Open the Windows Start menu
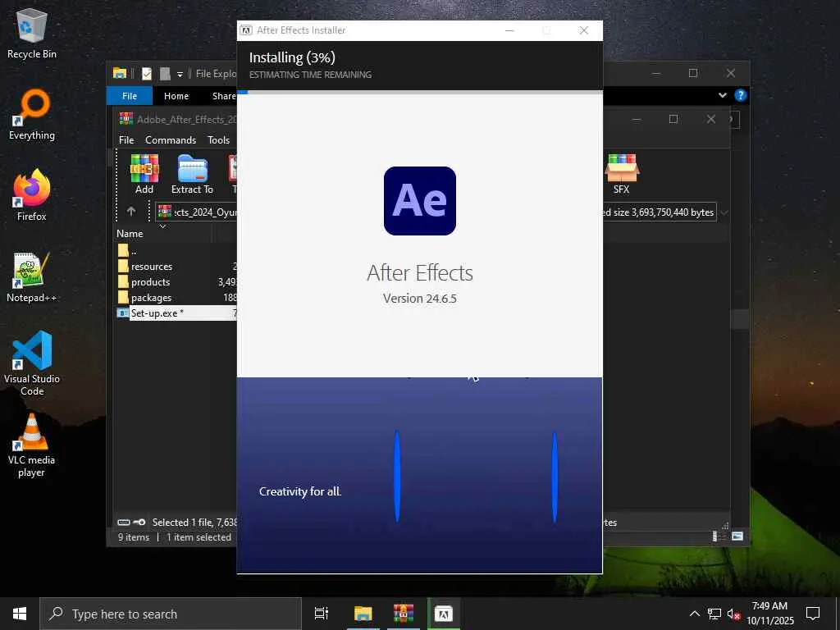 [20, 614]
